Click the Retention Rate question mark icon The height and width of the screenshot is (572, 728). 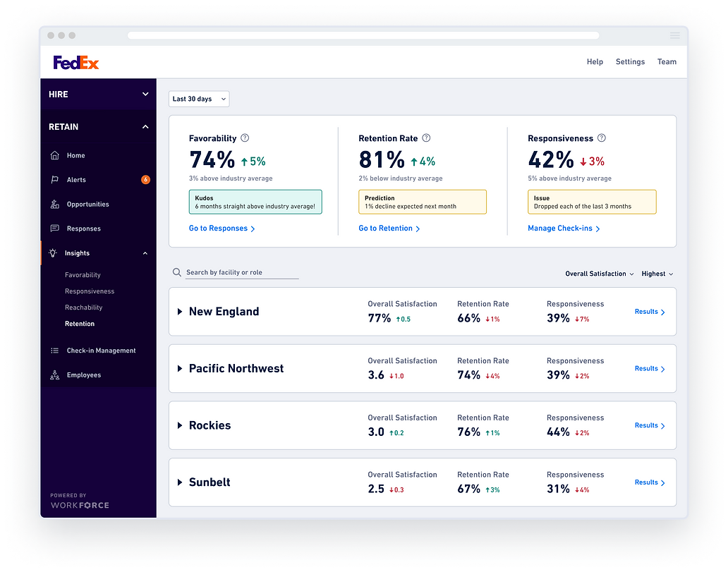tap(426, 138)
